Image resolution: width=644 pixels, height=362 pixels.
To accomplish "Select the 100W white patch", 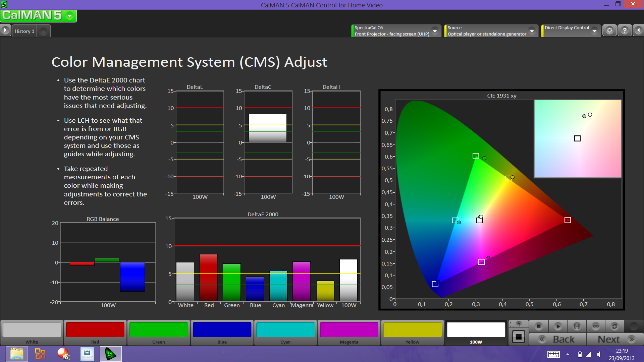I will coord(476,333).
